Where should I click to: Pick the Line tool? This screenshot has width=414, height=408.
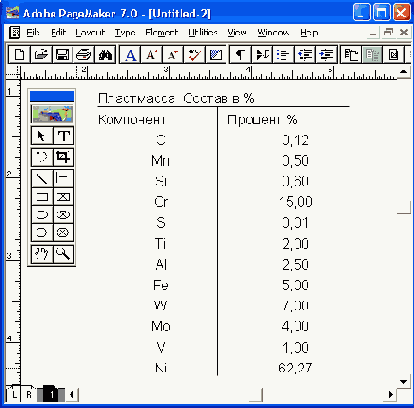click(42, 178)
